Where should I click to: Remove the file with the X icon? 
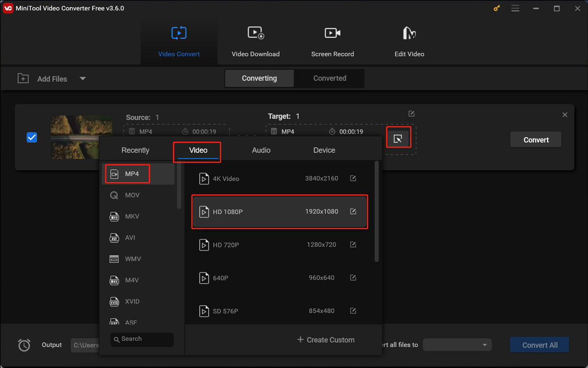[x=565, y=115]
